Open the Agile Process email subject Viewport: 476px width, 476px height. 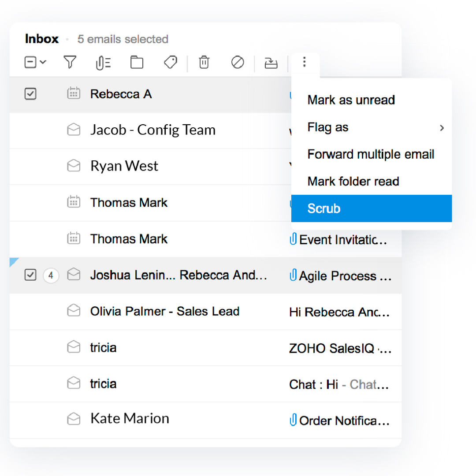[x=345, y=276]
